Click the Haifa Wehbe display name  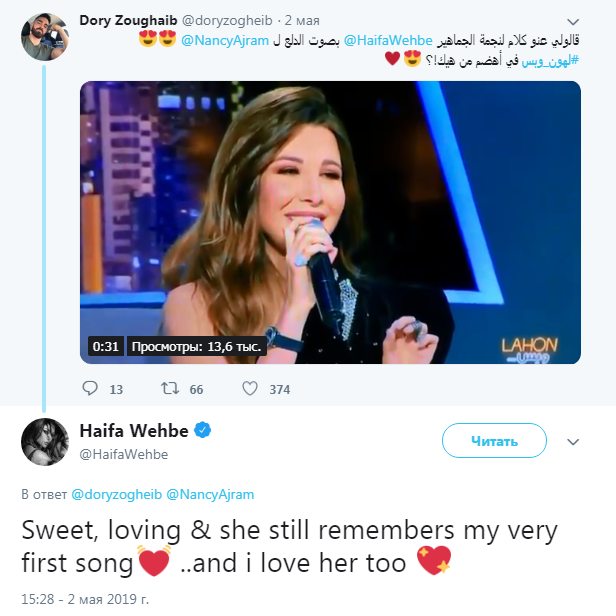click(x=133, y=431)
